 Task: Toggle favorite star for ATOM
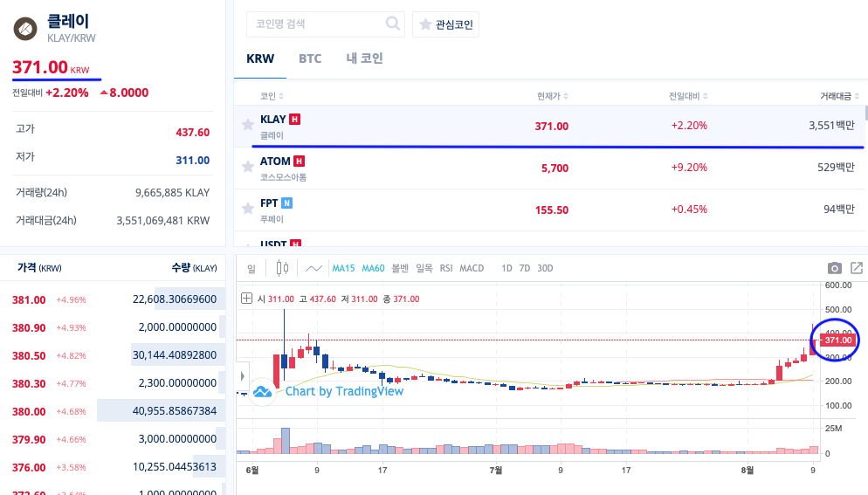[248, 166]
